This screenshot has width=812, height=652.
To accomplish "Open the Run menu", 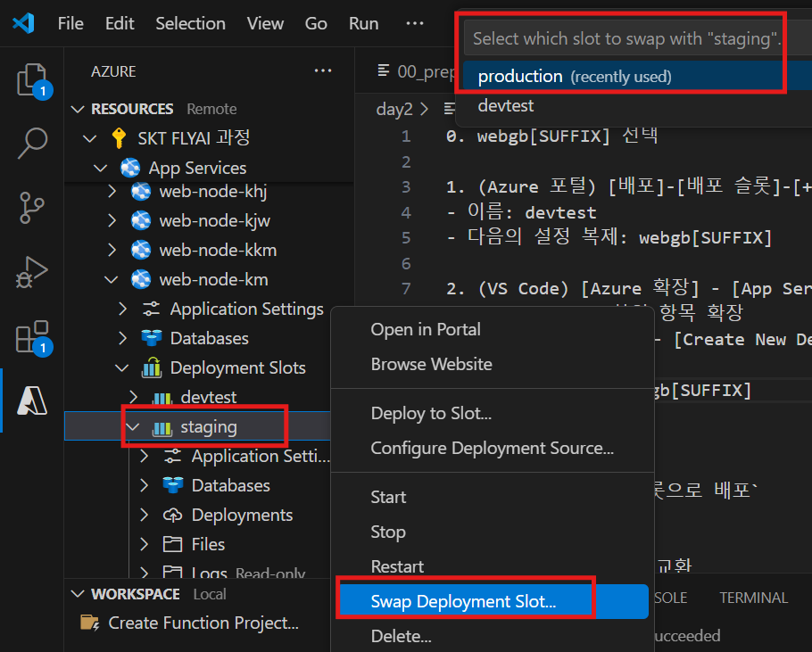I will 363,23.
